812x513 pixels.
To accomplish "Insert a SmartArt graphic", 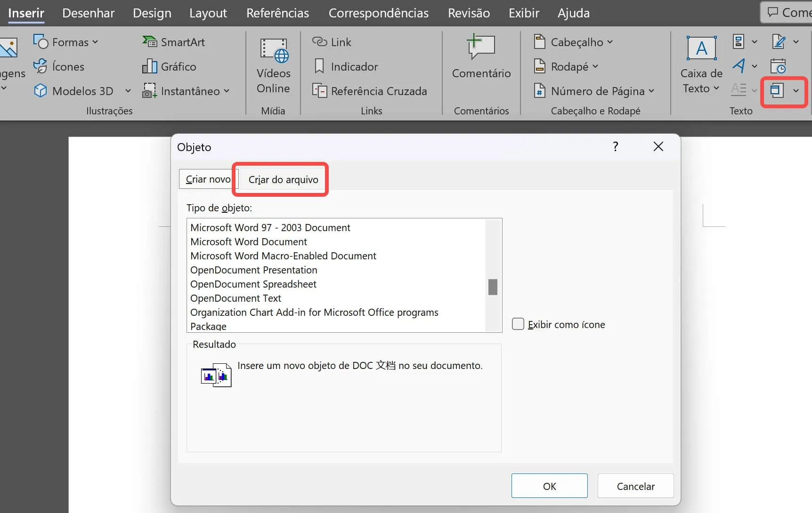I will 173,42.
